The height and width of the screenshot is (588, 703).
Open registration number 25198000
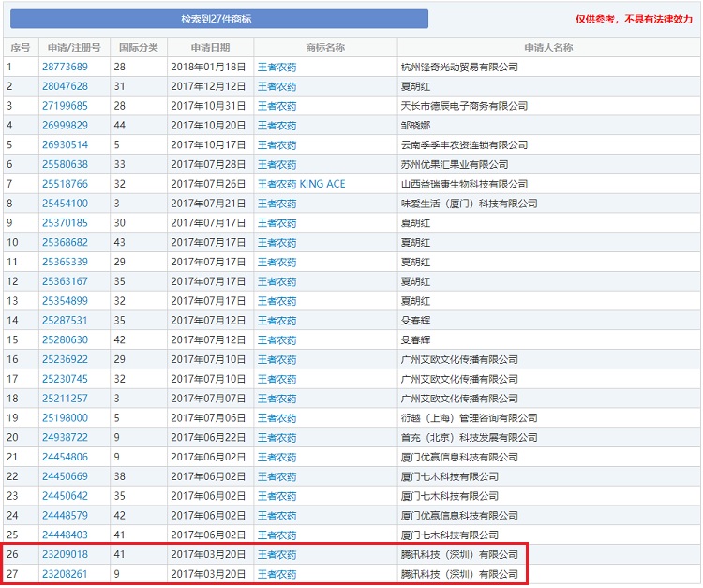pos(65,418)
